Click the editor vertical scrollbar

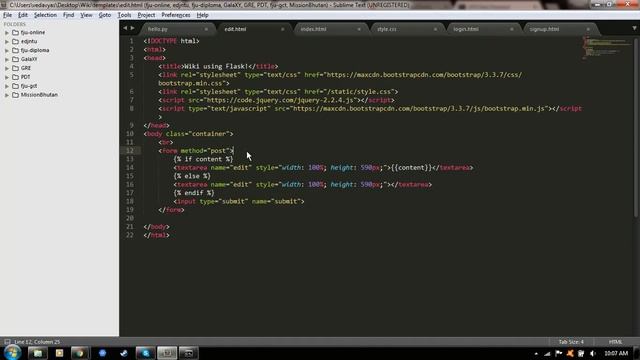[x=636, y=127]
